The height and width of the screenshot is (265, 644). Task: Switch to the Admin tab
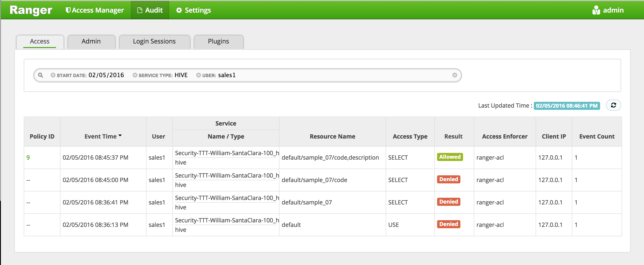[91, 41]
